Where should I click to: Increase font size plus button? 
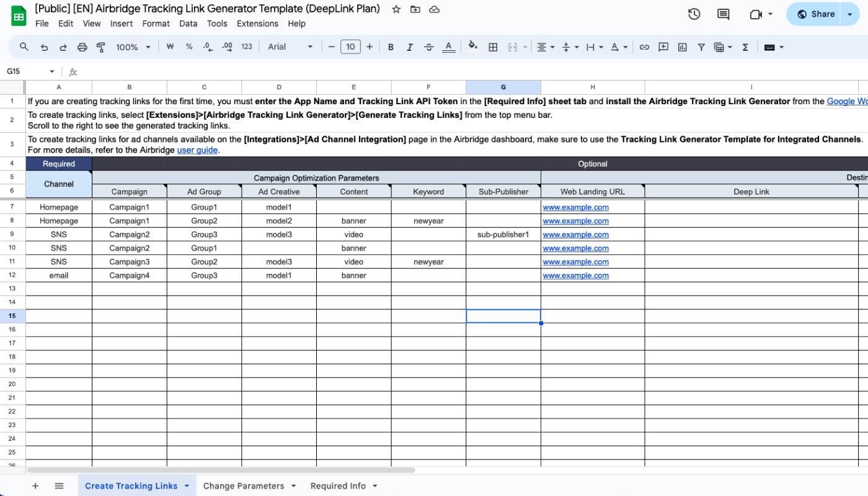(370, 47)
